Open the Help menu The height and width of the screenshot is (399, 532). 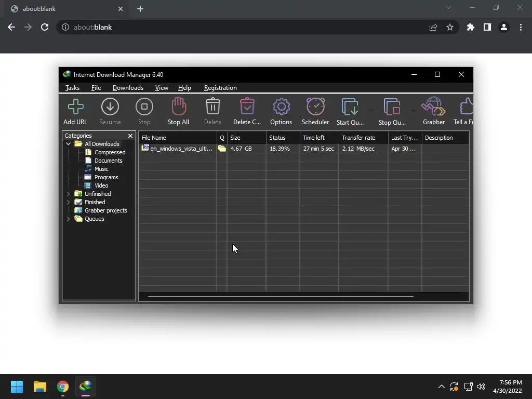point(184,88)
